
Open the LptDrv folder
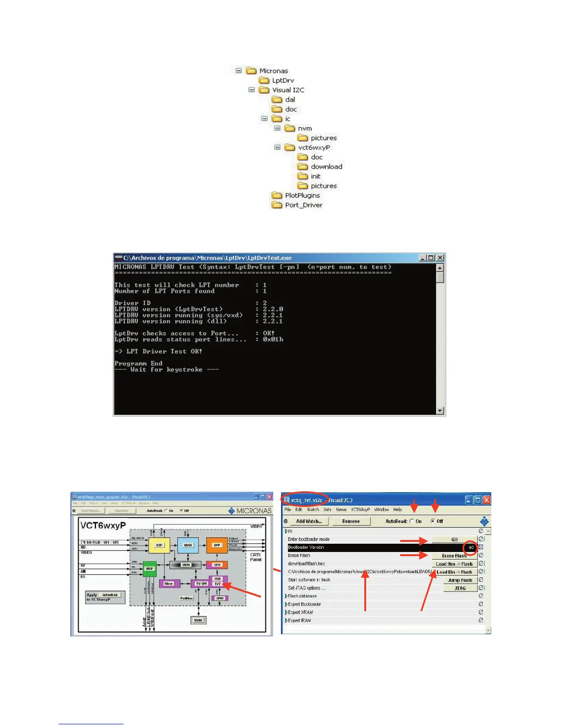click(276, 80)
